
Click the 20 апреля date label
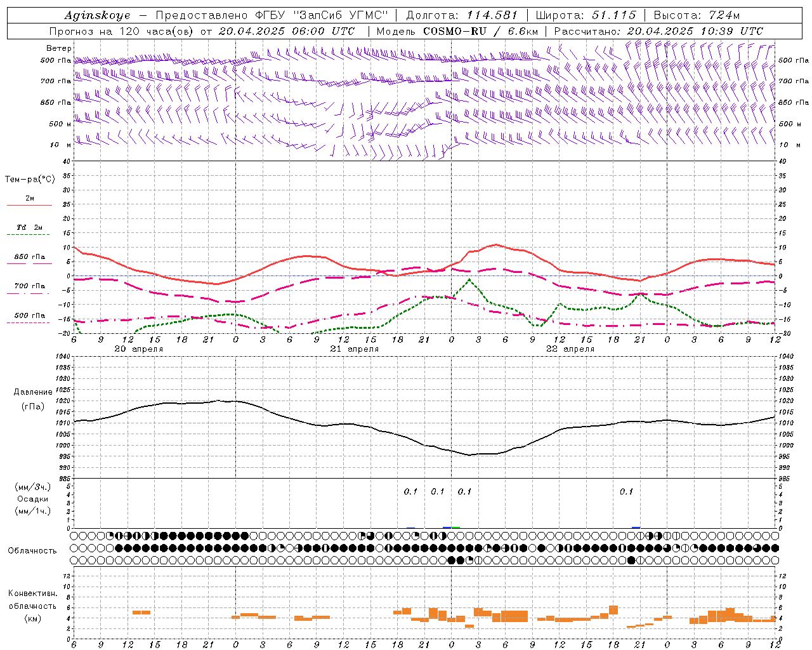click(138, 349)
